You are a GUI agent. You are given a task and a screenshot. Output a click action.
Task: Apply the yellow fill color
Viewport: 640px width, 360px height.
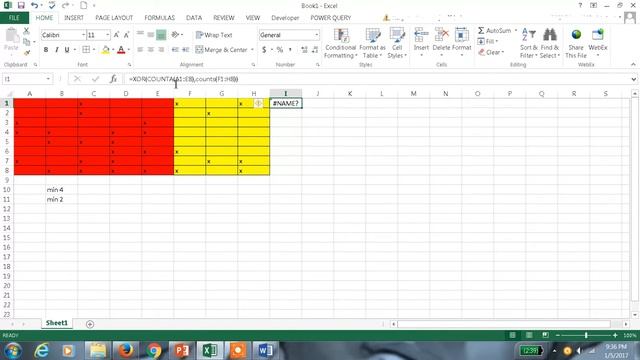point(105,50)
